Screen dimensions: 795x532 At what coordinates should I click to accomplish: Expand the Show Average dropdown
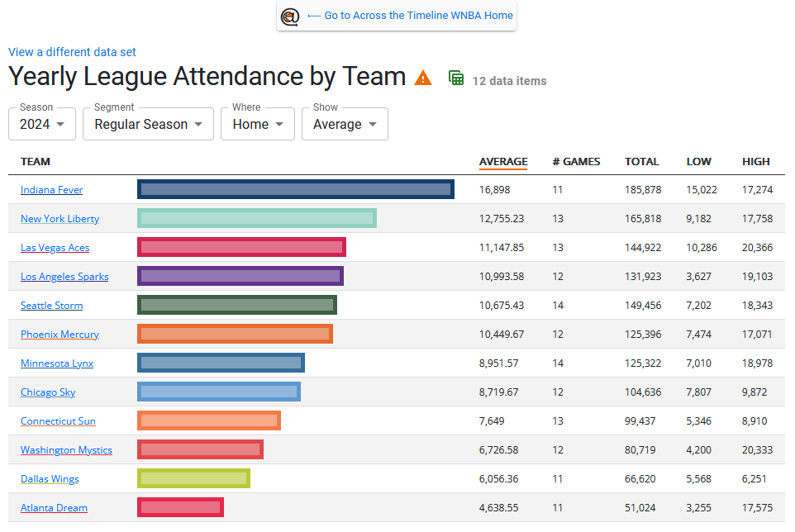point(344,124)
